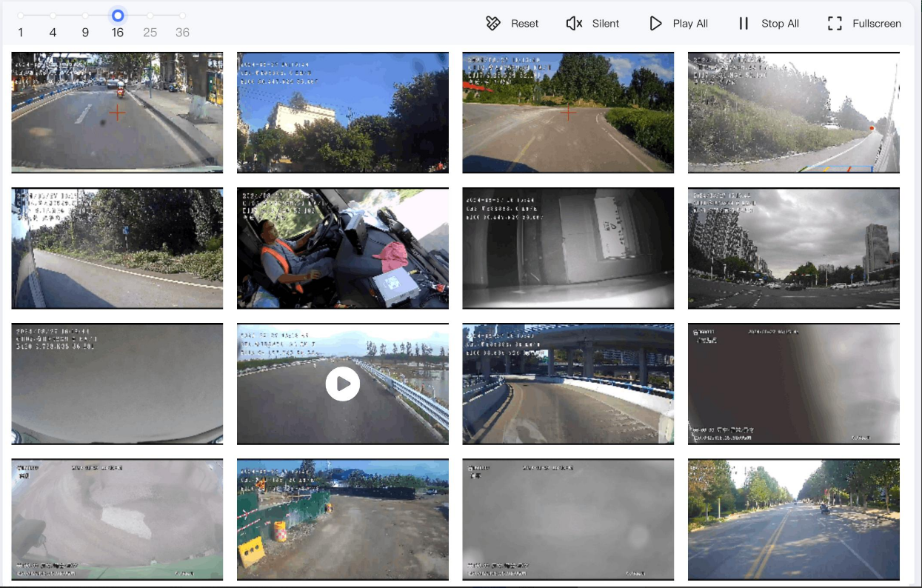Screen dimensions: 922x588
Task: Select the overpass bridge camera feed
Action: tap(568, 384)
